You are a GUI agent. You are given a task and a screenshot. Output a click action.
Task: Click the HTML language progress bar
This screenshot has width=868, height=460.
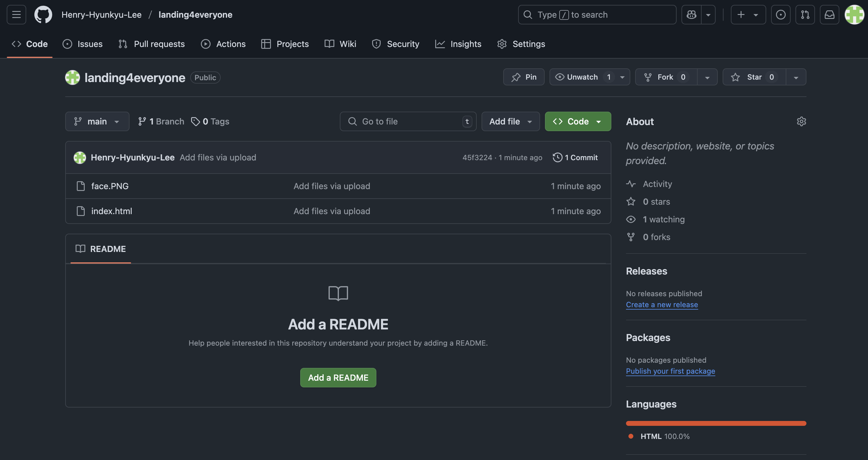716,423
